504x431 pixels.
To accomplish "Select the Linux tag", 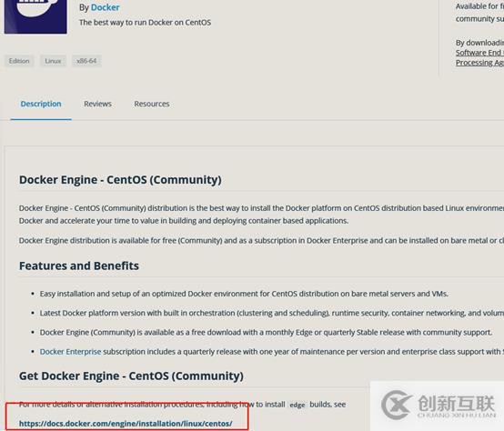I will click(53, 61).
